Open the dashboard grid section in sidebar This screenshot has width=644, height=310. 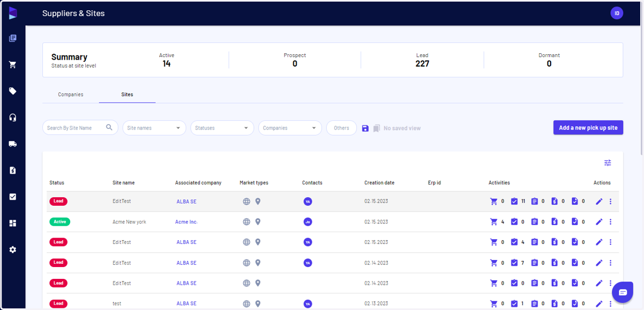coord(13,223)
